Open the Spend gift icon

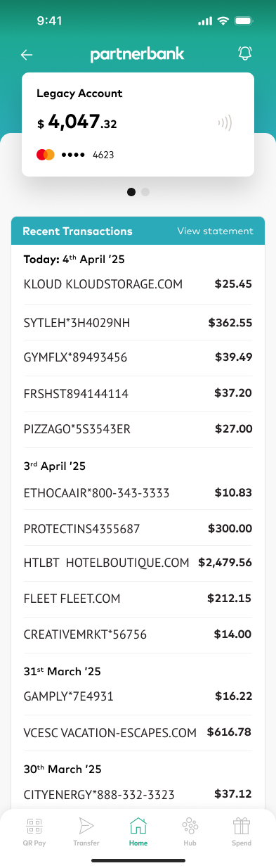coord(242,831)
